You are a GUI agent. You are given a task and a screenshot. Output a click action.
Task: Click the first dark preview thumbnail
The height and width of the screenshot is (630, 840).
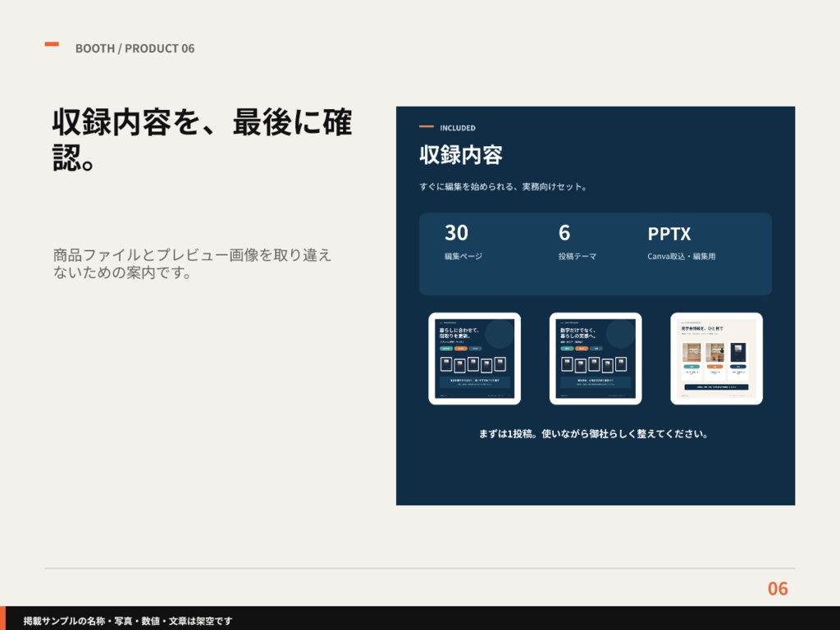point(475,358)
